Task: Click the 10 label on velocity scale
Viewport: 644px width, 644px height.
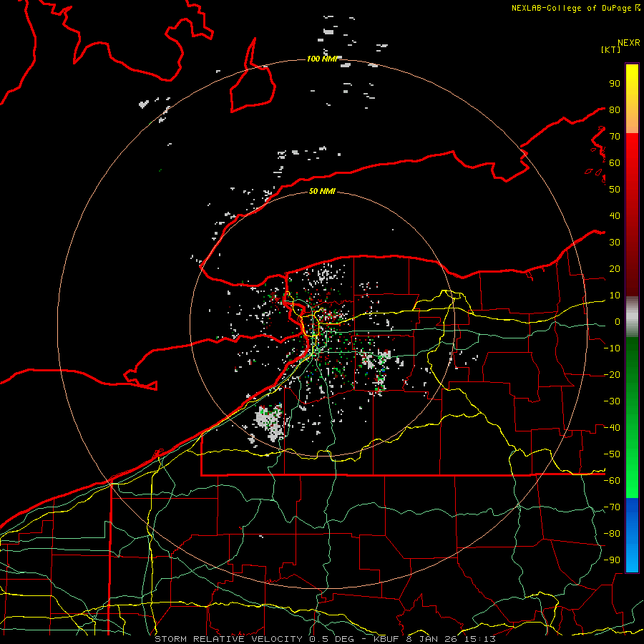Action: (615, 296)
